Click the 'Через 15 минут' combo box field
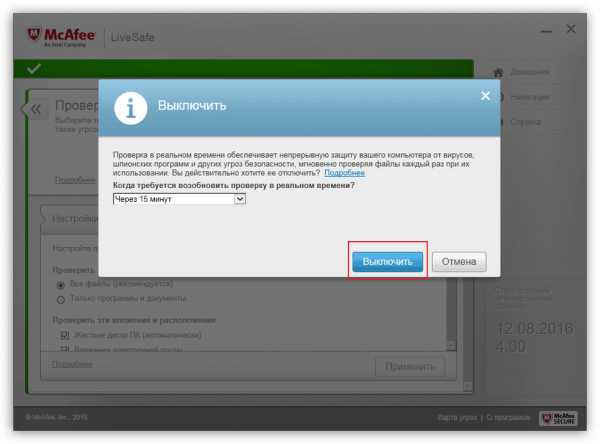 point(179,199)
